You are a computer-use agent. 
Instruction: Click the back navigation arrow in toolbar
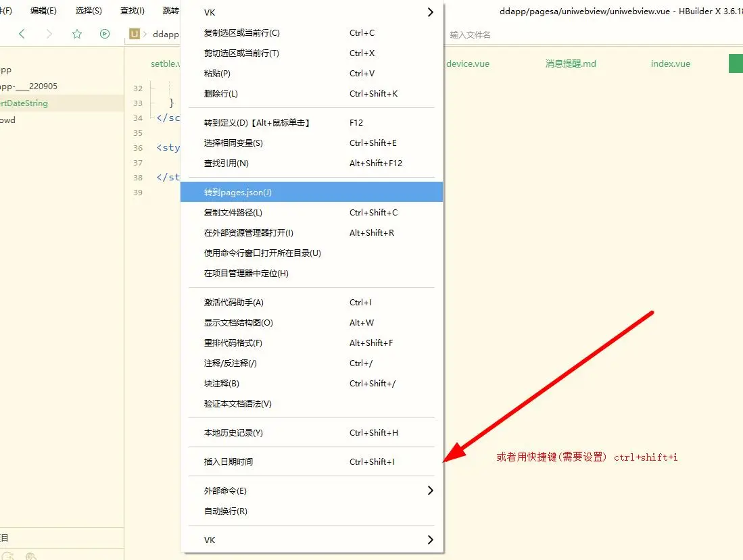pos(22,34)
